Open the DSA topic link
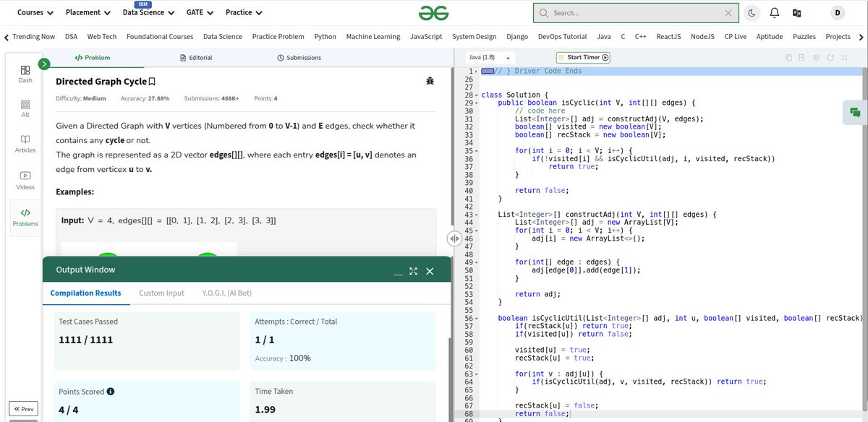Screen dimensions: 868x422 click(71, 36)
